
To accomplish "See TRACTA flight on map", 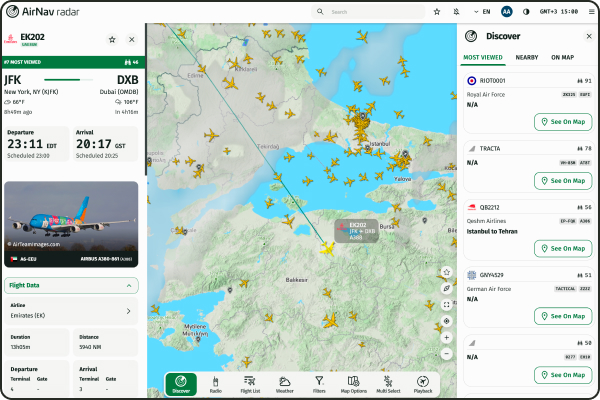I will coord(563,181).
